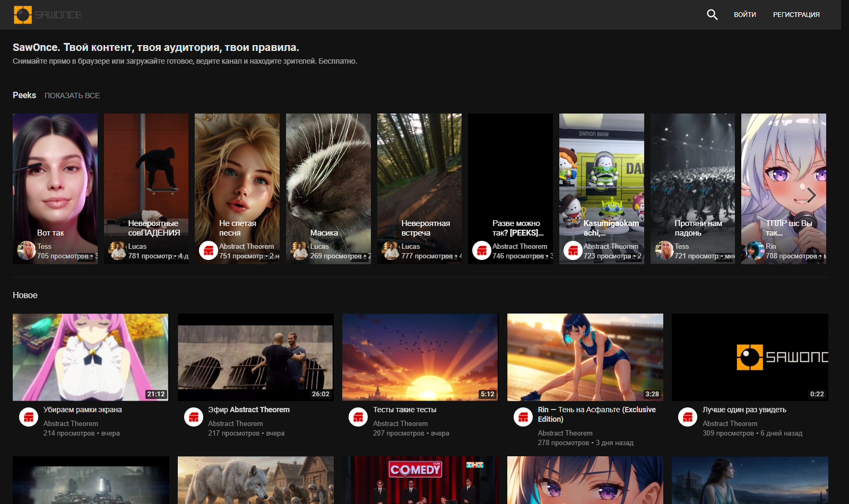Viewport: 849px width, 504px height.
Task: Play the 'Убираем рамки экрана' video thumbnail
Action: tap(90, 357)
